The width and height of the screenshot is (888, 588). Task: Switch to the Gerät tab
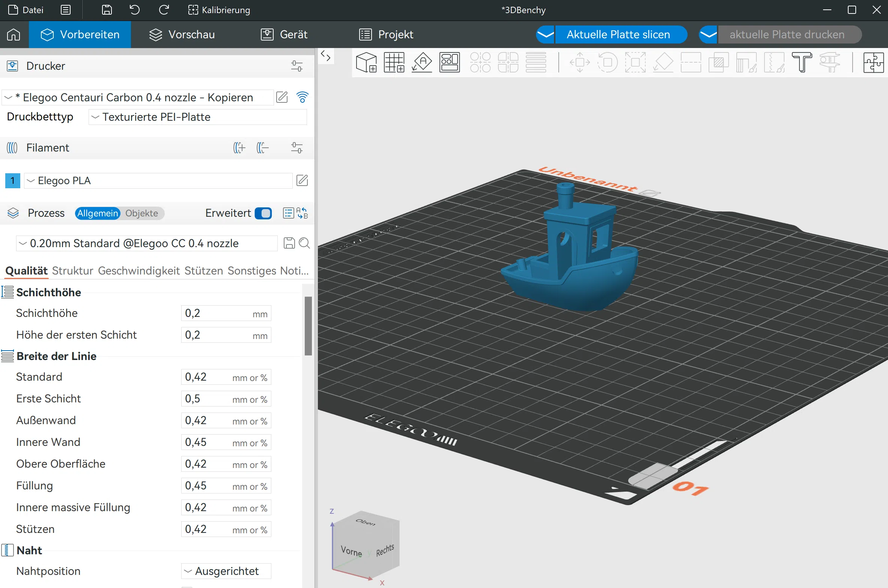click(x=284, y=34)
